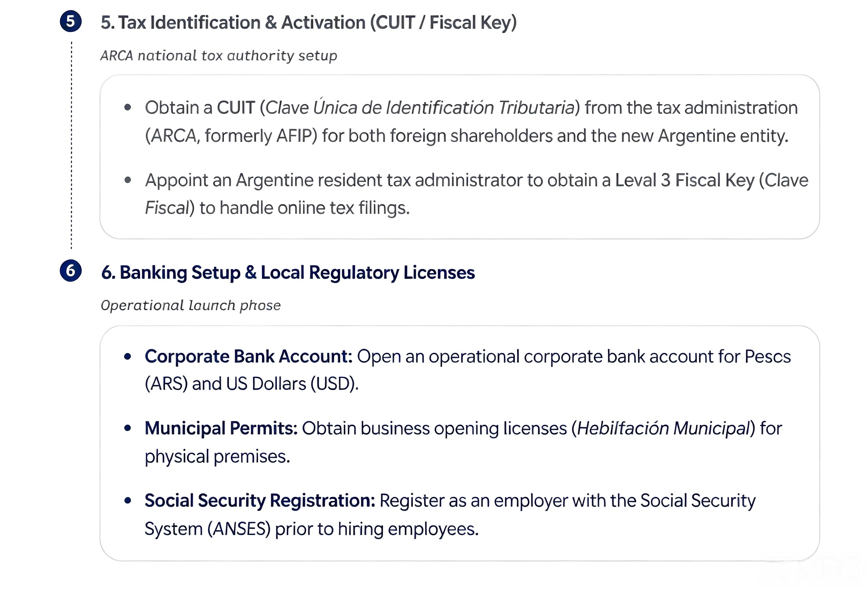This screenshot has height=590, width=868.
Task: Click the bullet beside Municipal Permits
Action: pos(128,428)
